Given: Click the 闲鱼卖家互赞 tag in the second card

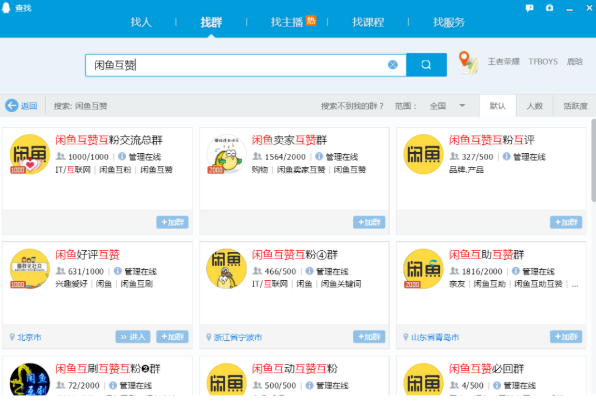Looking at the screenshot, I should coord(301,170).
